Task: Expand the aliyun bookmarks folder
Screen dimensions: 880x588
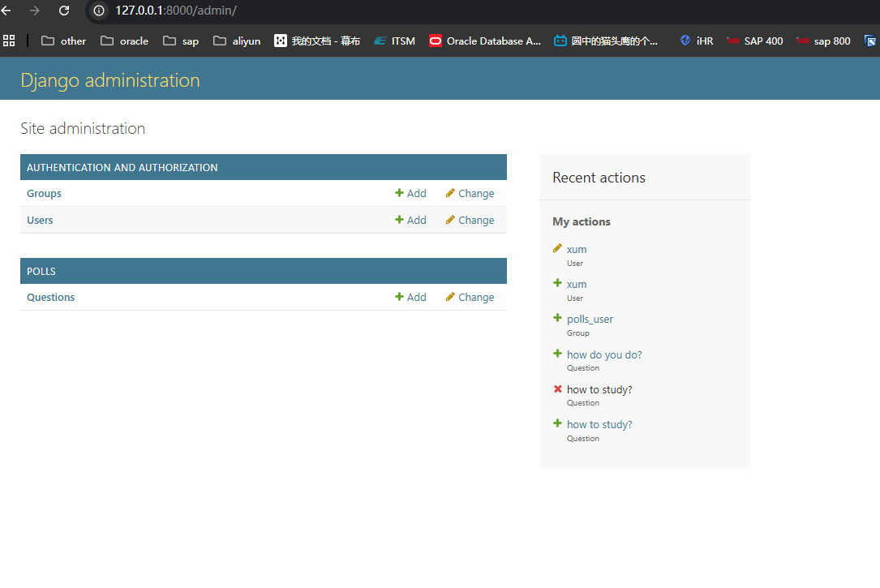Action: (237, 41)
